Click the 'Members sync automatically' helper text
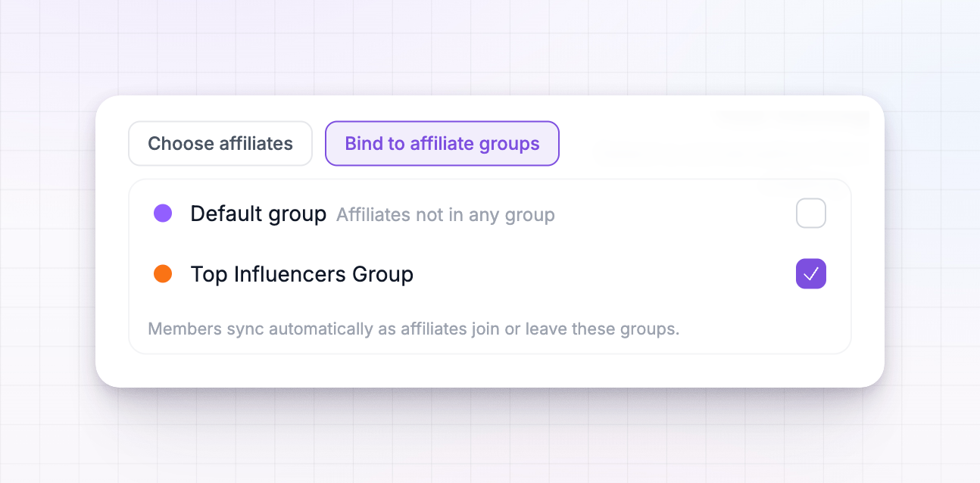This screenshot has height=483, width=980. click(414, 330)
